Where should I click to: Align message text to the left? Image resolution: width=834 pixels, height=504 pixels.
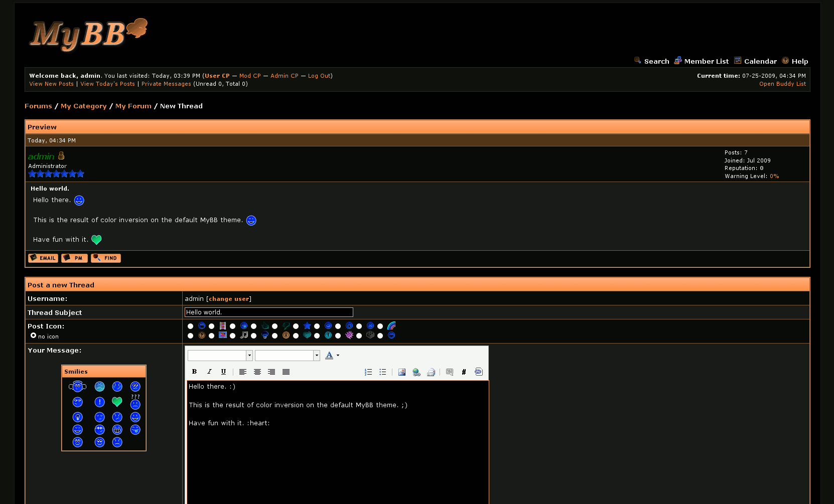243,372
